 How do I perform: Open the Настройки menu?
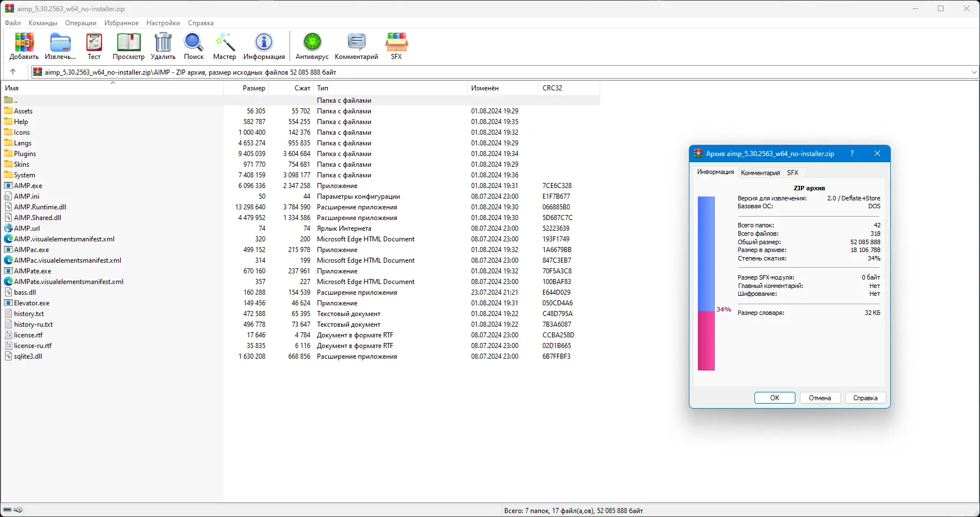[163, 23]
